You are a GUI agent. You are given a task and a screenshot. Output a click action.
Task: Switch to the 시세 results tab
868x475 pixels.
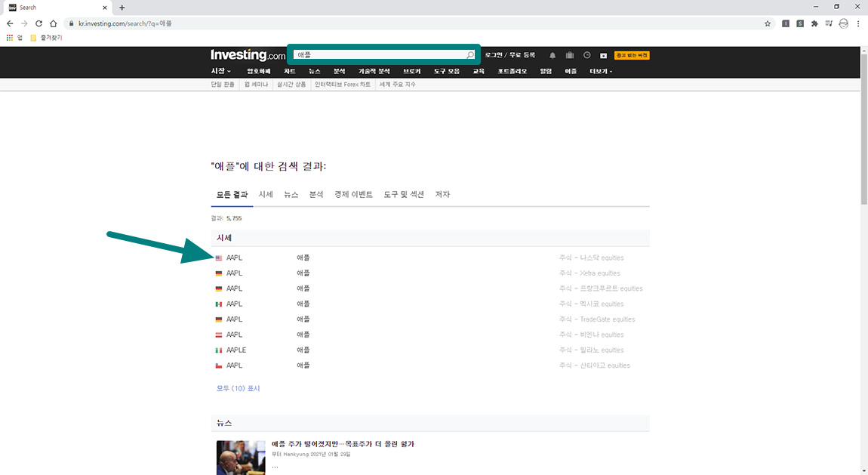click(266, 194)
